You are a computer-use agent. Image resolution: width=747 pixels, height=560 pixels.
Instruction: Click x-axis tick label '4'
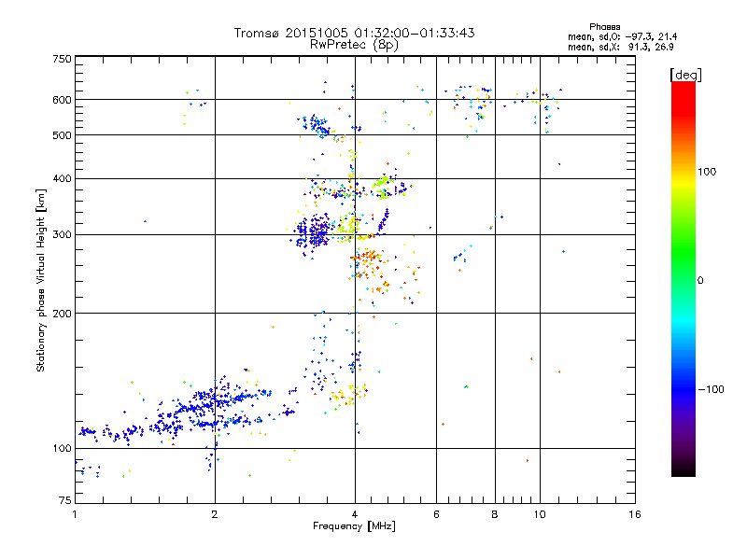(355, 514)
